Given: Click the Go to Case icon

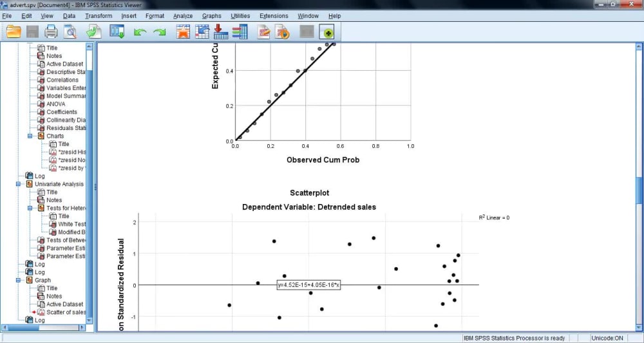Looking at the screenshot, I should coord(202,32).
